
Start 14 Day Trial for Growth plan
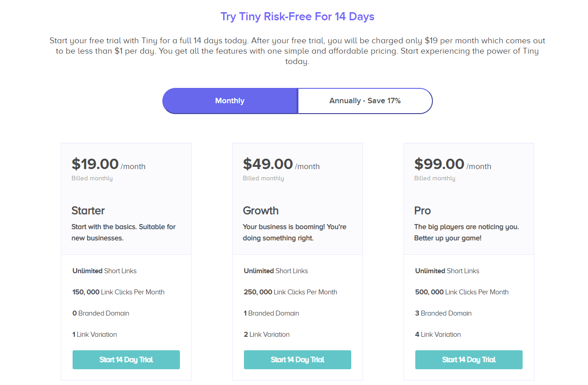(x=298, y=360)
